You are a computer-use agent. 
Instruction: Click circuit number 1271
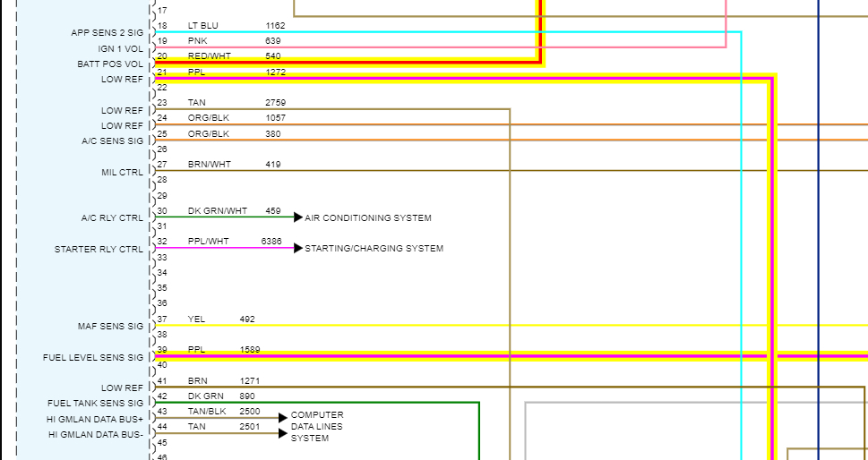[x=250, y=381]
